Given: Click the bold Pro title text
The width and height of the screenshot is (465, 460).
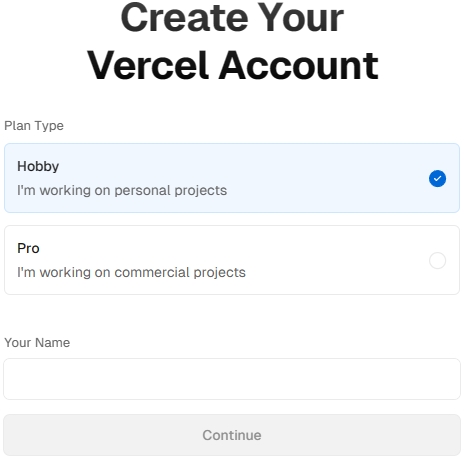Looking at the screenshot, I should (28, 248).
